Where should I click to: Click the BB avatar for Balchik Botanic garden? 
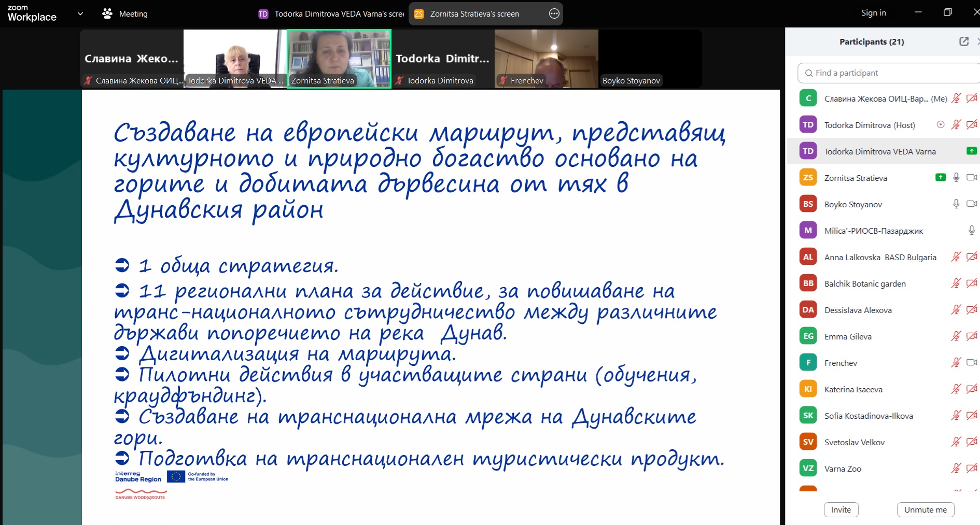click(808, 283)
